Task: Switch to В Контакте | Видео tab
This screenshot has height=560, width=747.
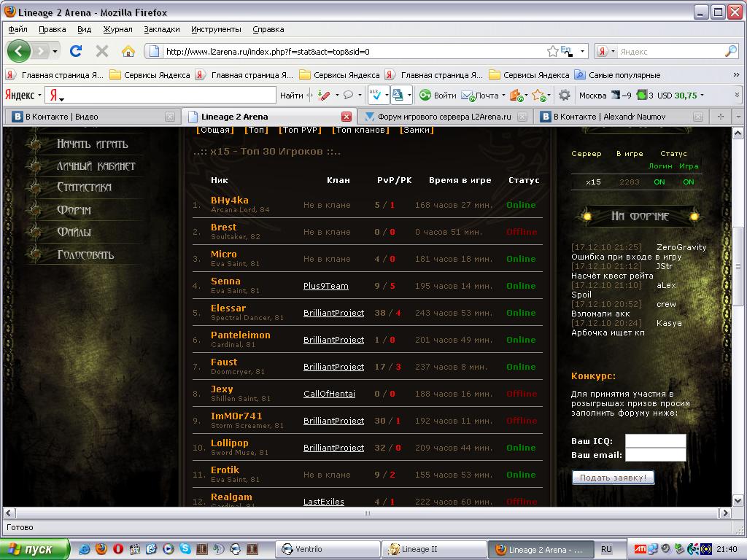Action: point(91,117)
